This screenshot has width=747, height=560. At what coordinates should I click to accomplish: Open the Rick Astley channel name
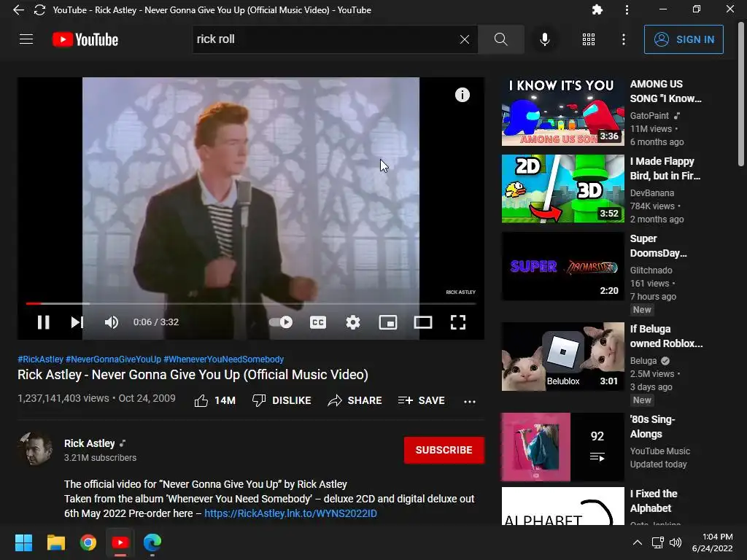[90, 443]
